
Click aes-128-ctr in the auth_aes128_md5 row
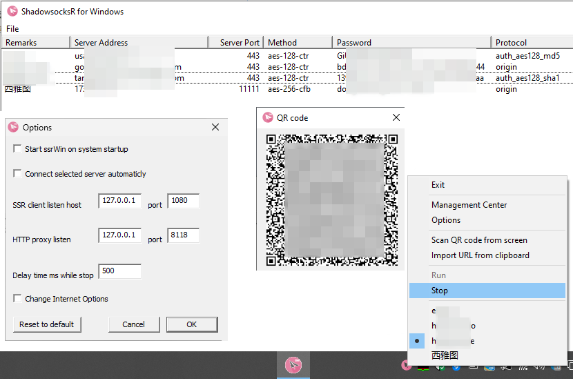(289, 56)
